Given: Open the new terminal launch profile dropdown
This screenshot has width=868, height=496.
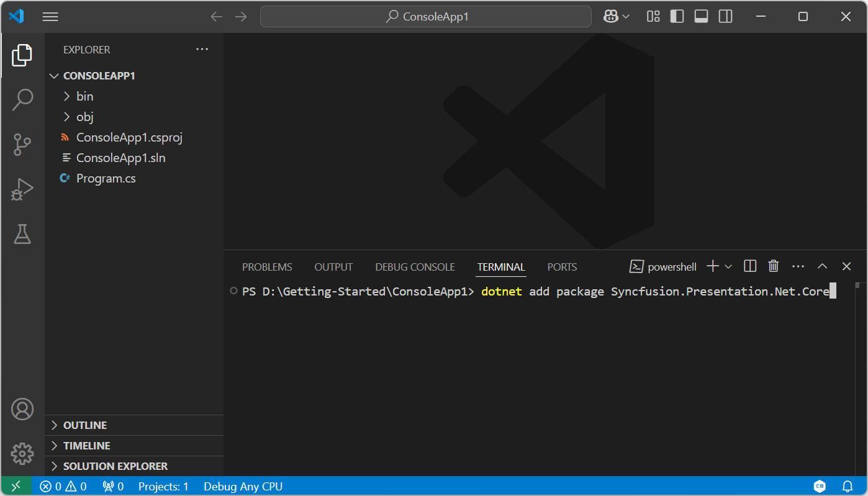Looking at the screenshot, I should 728,266.
